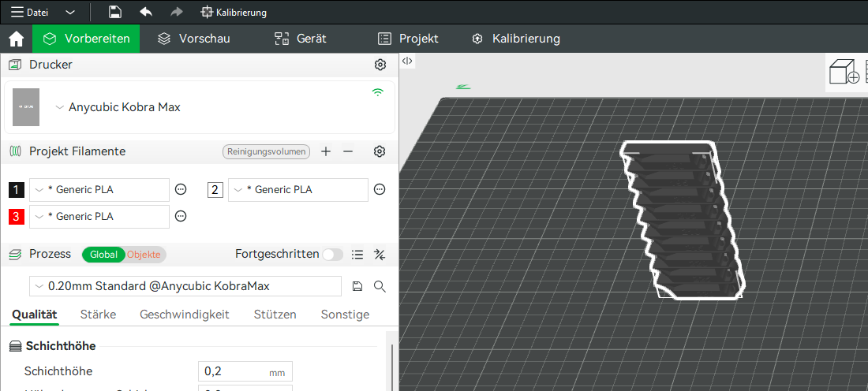
Task: Expand the 0.20mm Standard process preset dropdown
Action: [185, 286]
